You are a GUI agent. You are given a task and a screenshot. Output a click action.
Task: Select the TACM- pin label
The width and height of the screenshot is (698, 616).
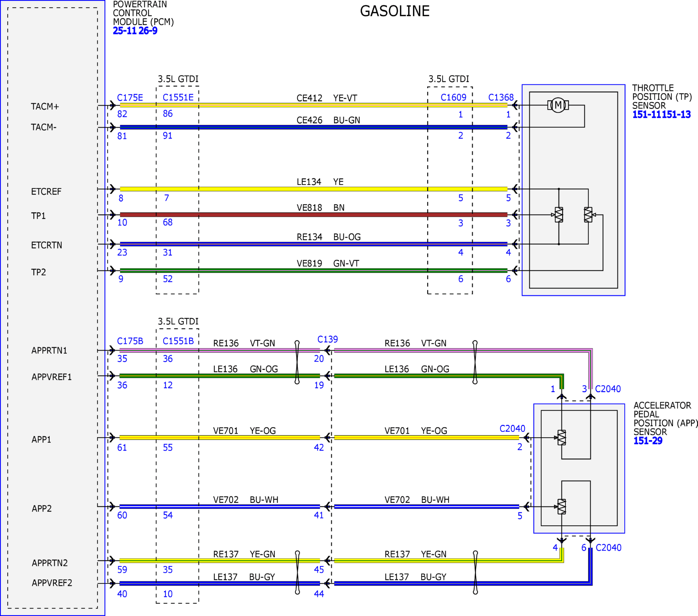coord(43,127)
